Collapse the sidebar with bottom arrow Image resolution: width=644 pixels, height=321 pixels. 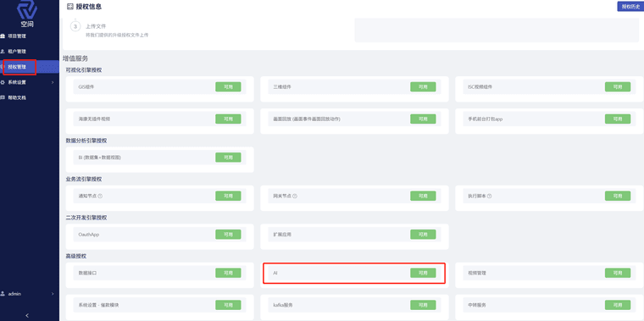pos(27,315)
